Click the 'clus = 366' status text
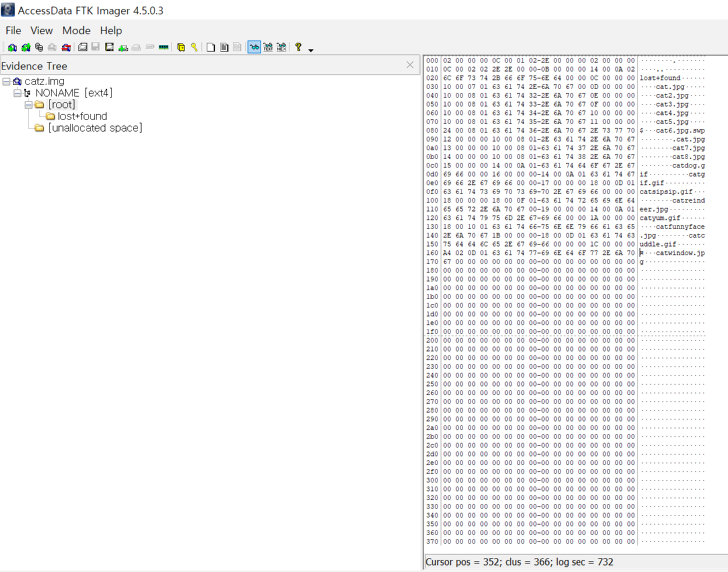This screenshot has width=728, height=572. tap(528, 562)
